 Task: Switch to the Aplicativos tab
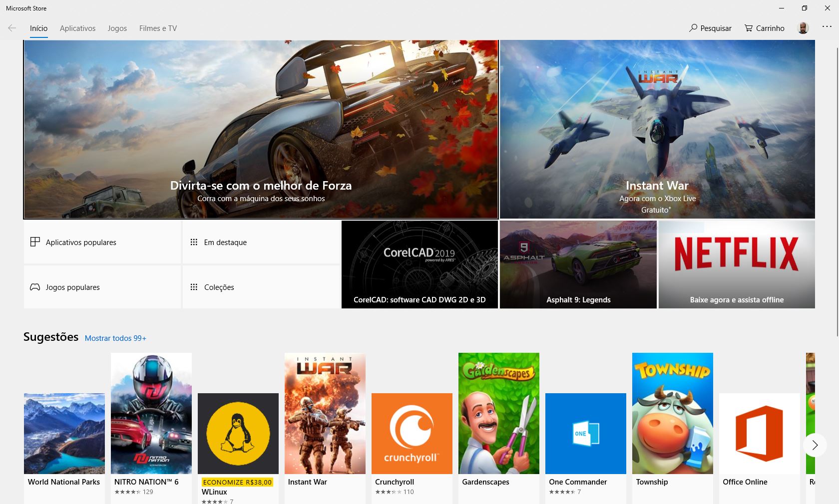click(x=77, y=28)
